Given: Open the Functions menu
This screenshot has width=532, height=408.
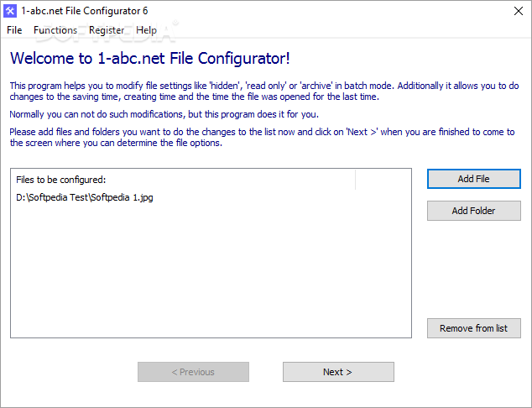Looking at the screenshot, I should 55,30.
